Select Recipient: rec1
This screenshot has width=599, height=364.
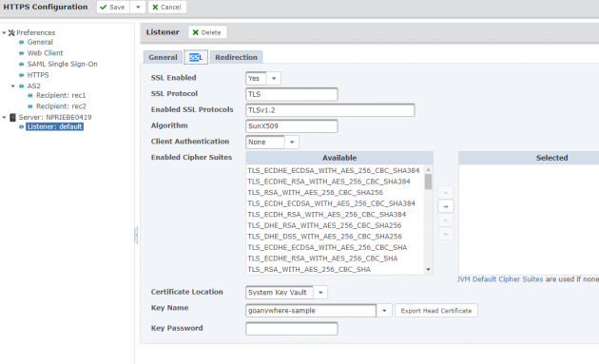(61, 95)
